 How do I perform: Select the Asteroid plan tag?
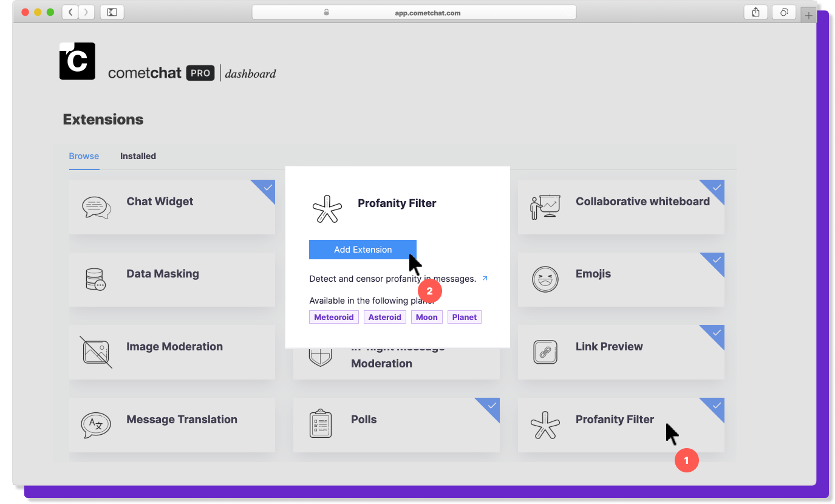pos(385,317)
